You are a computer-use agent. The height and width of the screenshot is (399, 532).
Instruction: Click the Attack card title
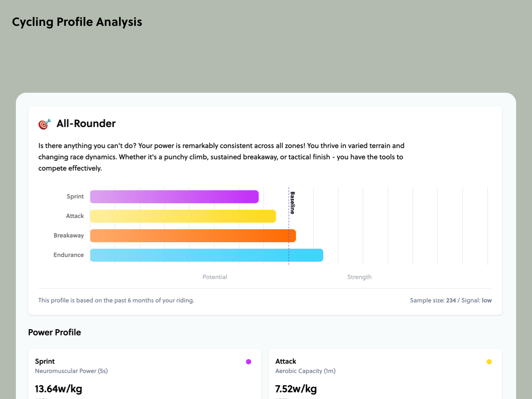[286, 361]
